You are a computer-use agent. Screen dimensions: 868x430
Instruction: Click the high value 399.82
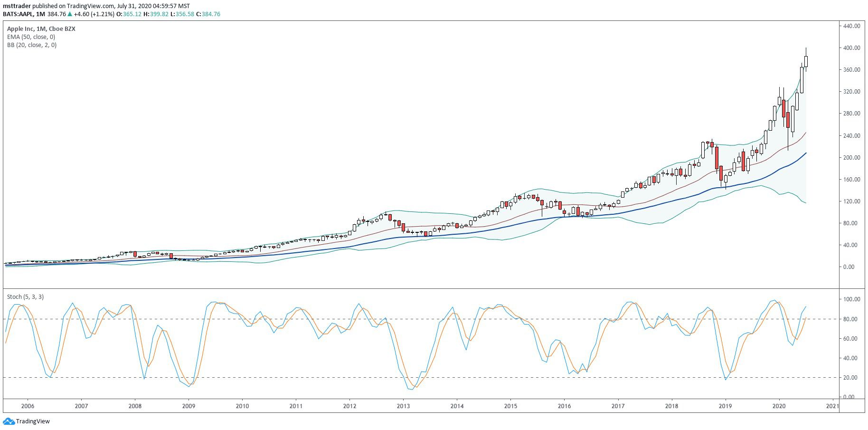coord(159,14)
